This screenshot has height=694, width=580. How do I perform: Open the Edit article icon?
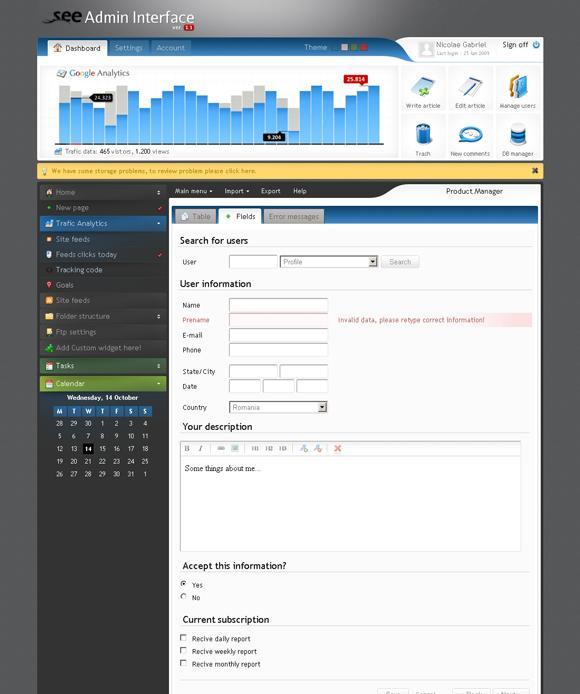470,87
